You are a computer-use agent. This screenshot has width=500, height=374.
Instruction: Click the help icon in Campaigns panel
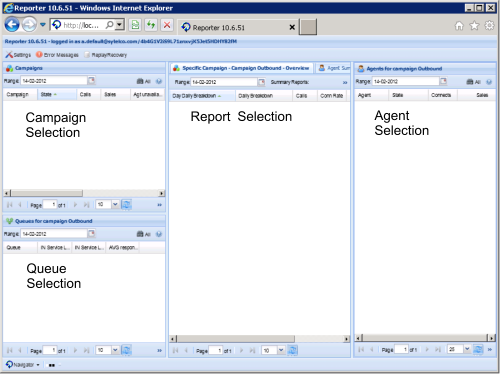tap(159, 81)
